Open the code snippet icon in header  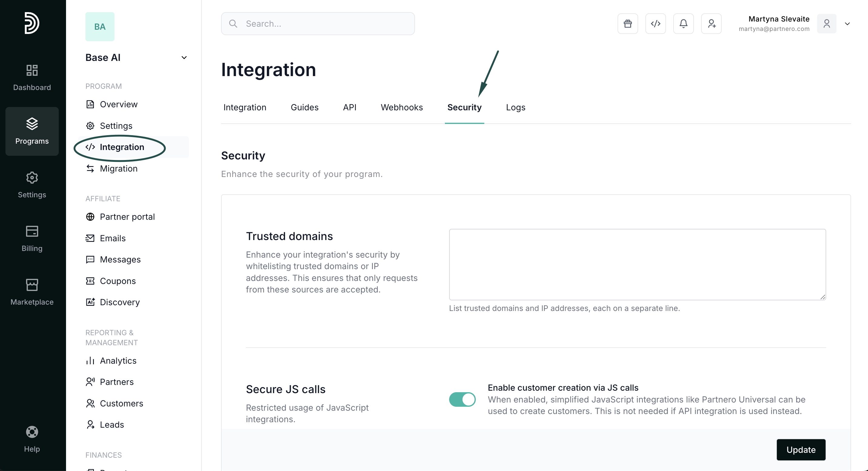point(655,24)
